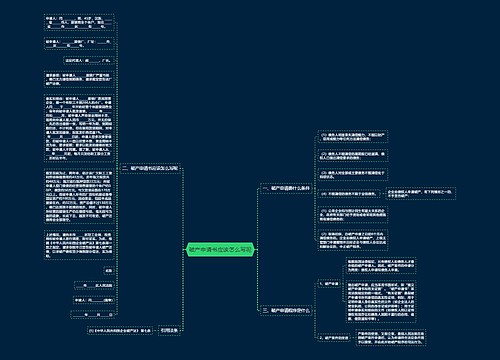Select the 被申请人 address node below the top node

pyautogui.click(x=79, y=44)
